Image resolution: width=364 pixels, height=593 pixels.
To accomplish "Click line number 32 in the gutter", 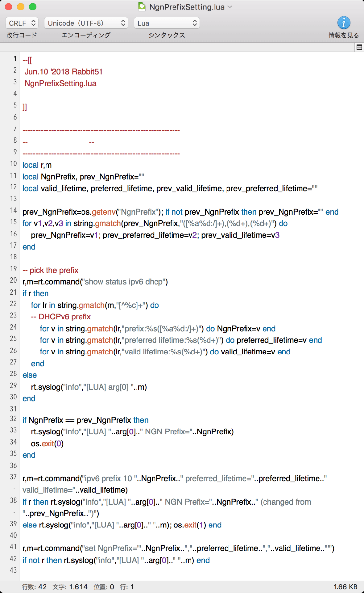I will click(13, 418).
